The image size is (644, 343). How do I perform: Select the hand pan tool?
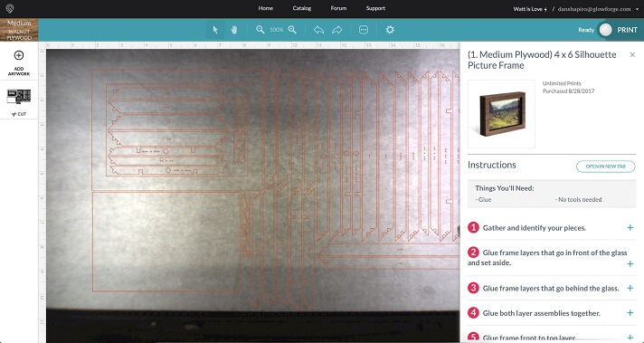pos(234,30)
